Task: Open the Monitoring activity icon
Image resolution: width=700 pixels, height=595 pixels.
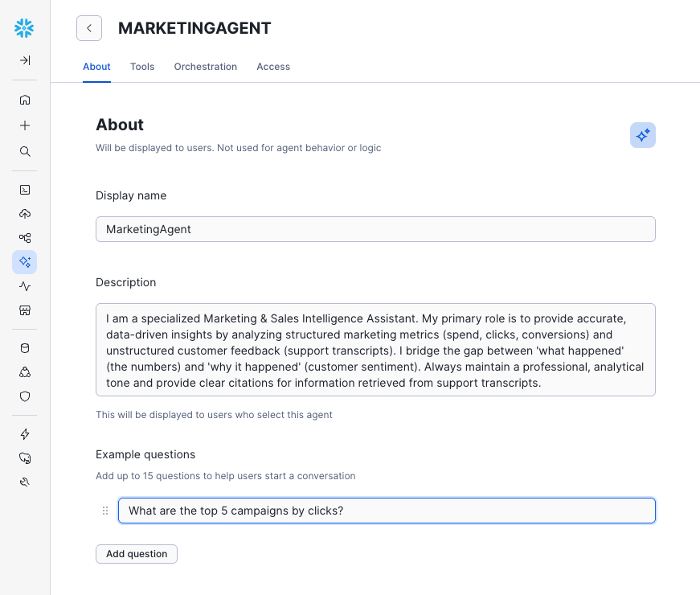Action: 25,286
